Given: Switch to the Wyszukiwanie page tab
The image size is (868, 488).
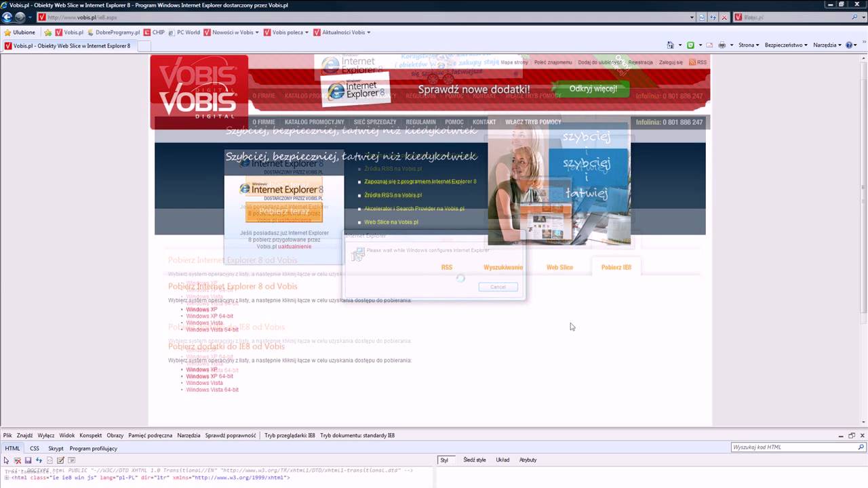Looking at the screenshot, I should point(503,268).
